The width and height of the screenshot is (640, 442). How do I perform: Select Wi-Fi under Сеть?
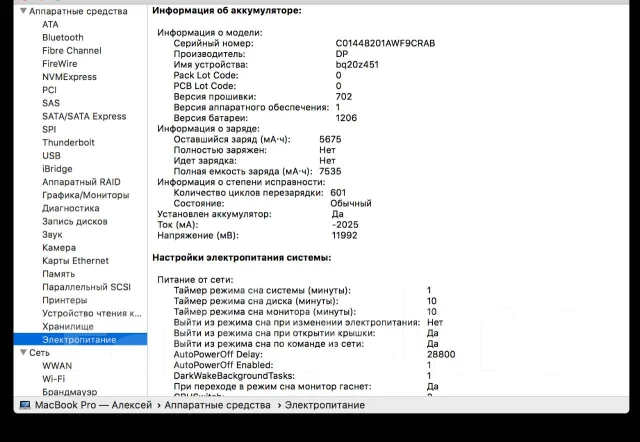pos(53,379)
